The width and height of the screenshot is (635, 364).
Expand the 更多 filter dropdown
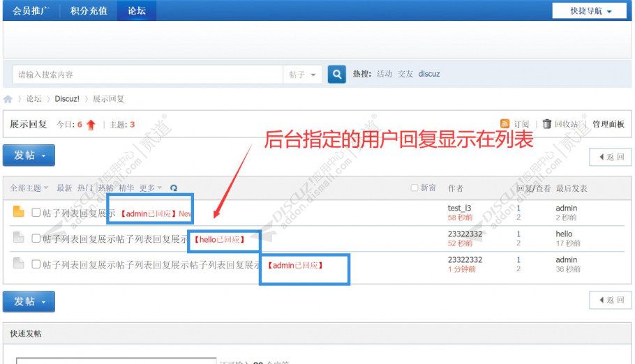[x=150, y=188]
